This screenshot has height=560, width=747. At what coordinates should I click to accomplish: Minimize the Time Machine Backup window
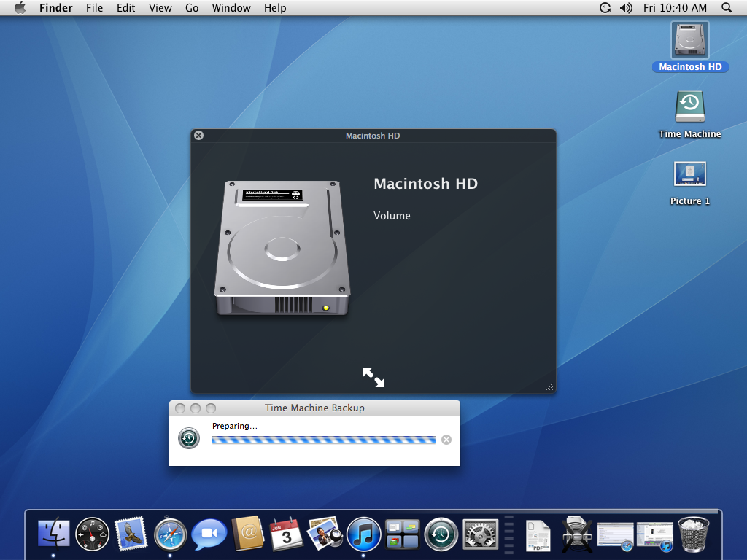point(196,408)
